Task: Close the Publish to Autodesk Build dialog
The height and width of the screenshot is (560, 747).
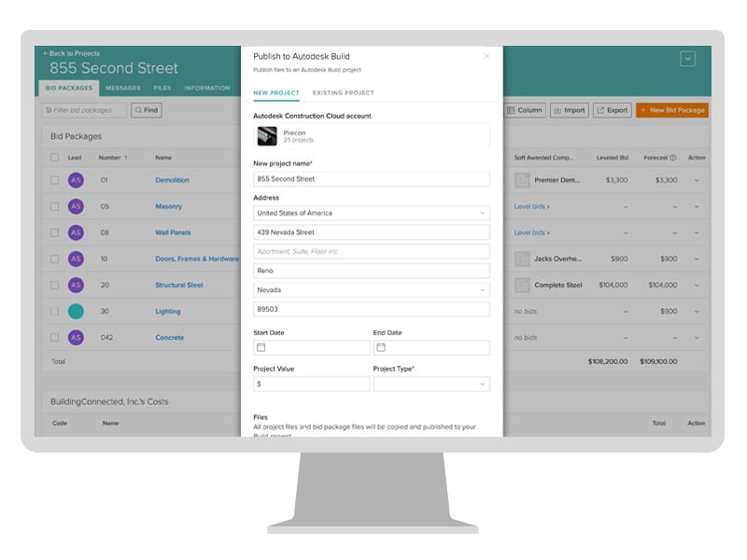Action: tap(486, 56)
